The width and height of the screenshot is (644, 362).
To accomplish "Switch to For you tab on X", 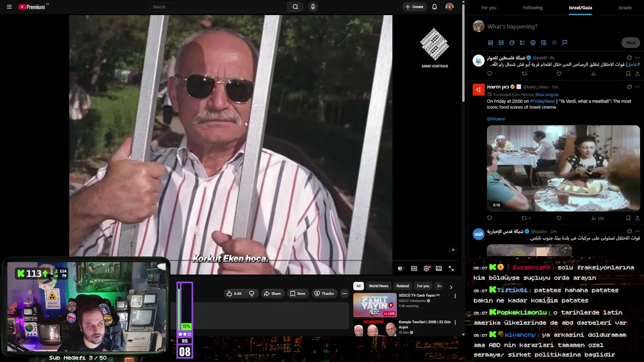I will (489, 8).
